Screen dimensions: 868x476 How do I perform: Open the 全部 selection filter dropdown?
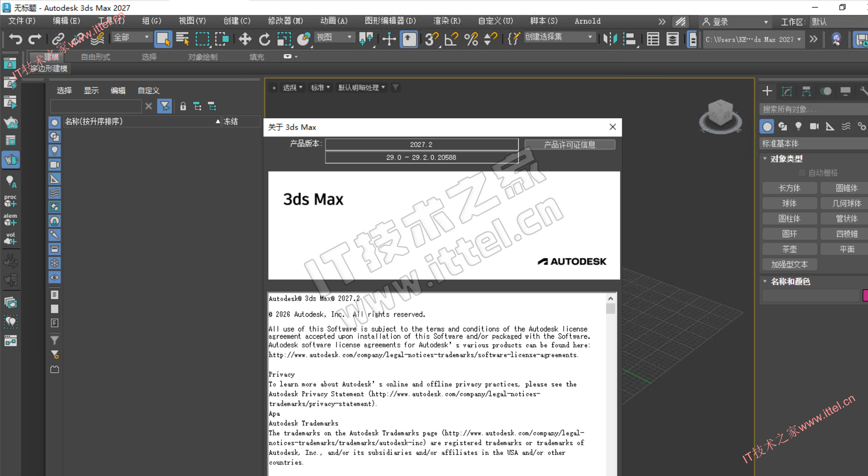click(x=131, y=37)
